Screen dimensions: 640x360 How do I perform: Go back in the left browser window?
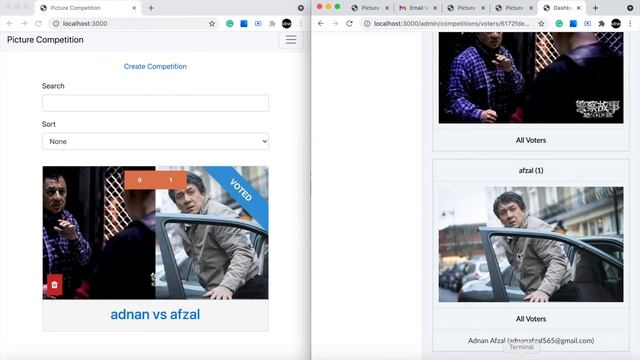(x=10, y=24)
